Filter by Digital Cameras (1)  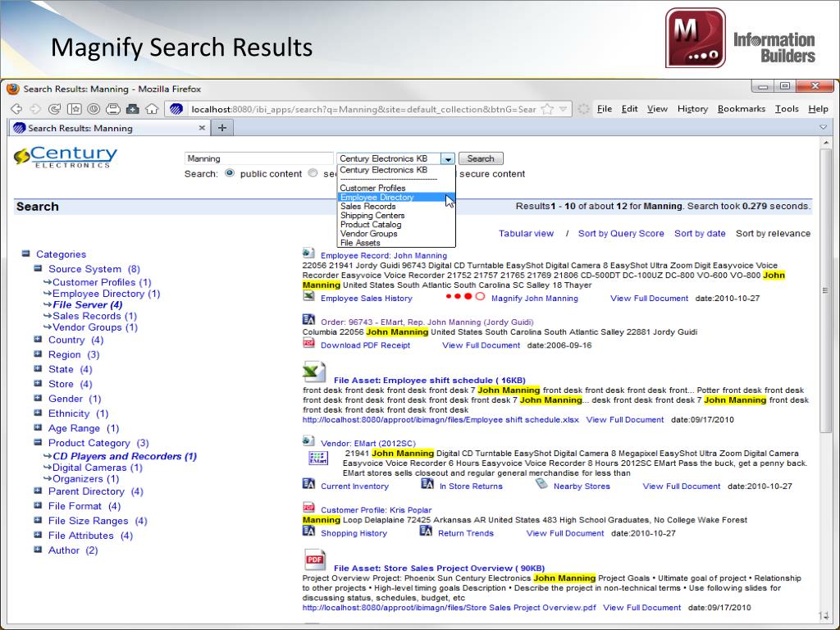pos(98,468)
